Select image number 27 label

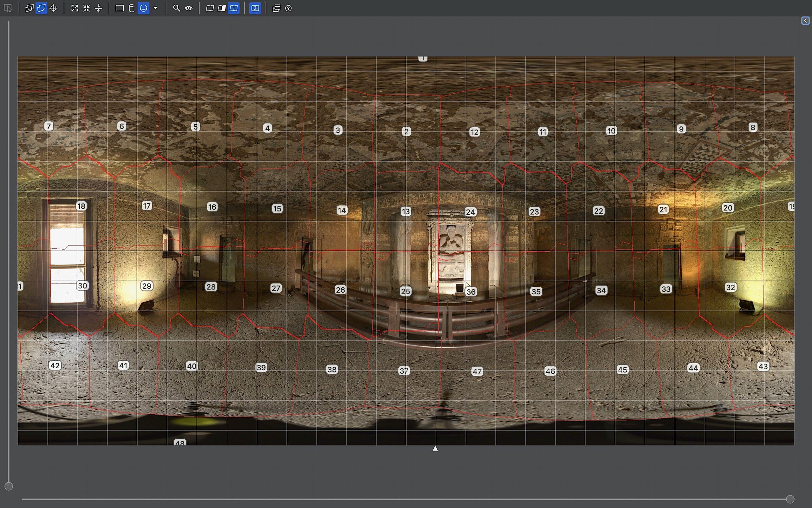tap(276, 288)
